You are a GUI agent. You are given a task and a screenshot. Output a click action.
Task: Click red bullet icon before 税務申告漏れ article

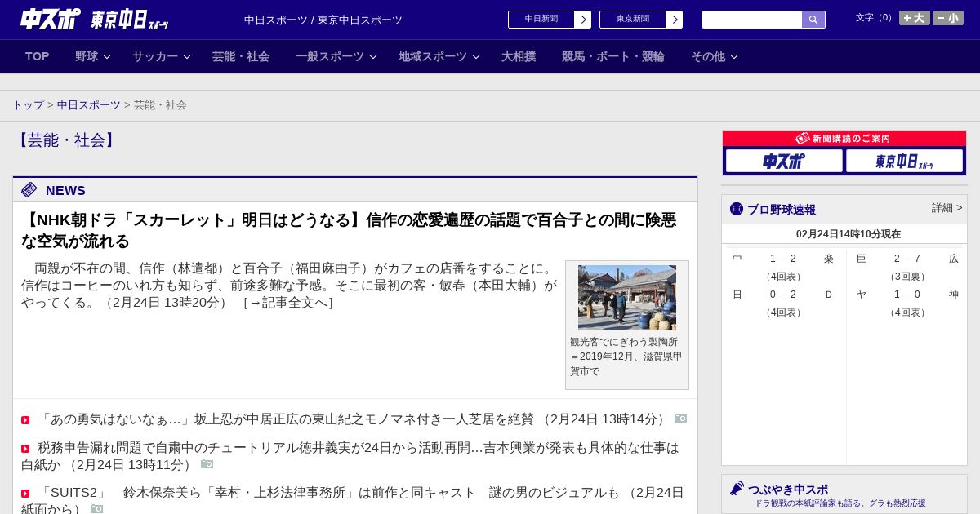25,449
